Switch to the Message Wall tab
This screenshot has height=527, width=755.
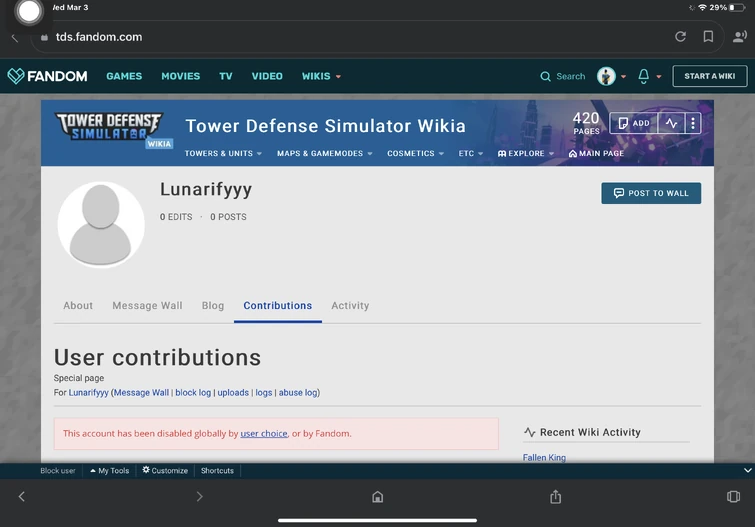147,305
